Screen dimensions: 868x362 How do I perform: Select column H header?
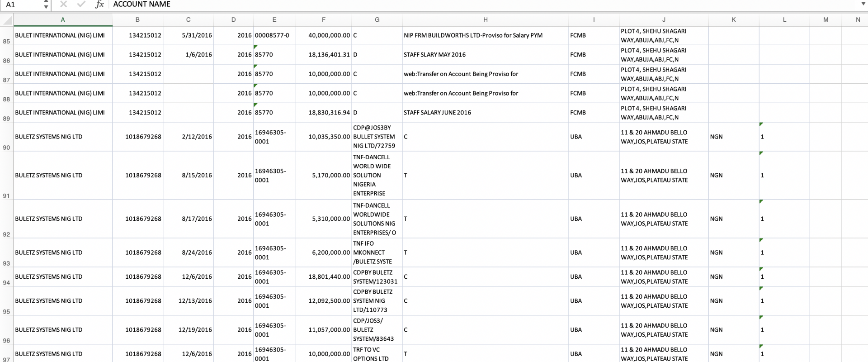(485, 20)
